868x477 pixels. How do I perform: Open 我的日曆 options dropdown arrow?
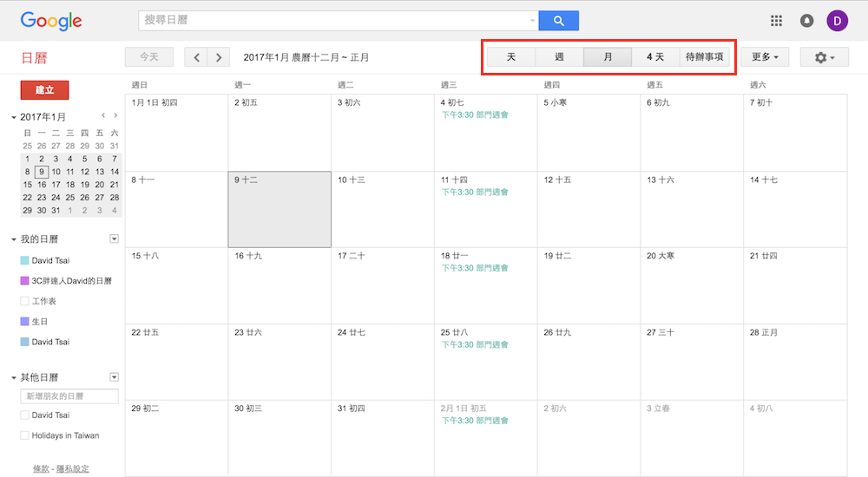pyautogui.click(x=114, y=238)
